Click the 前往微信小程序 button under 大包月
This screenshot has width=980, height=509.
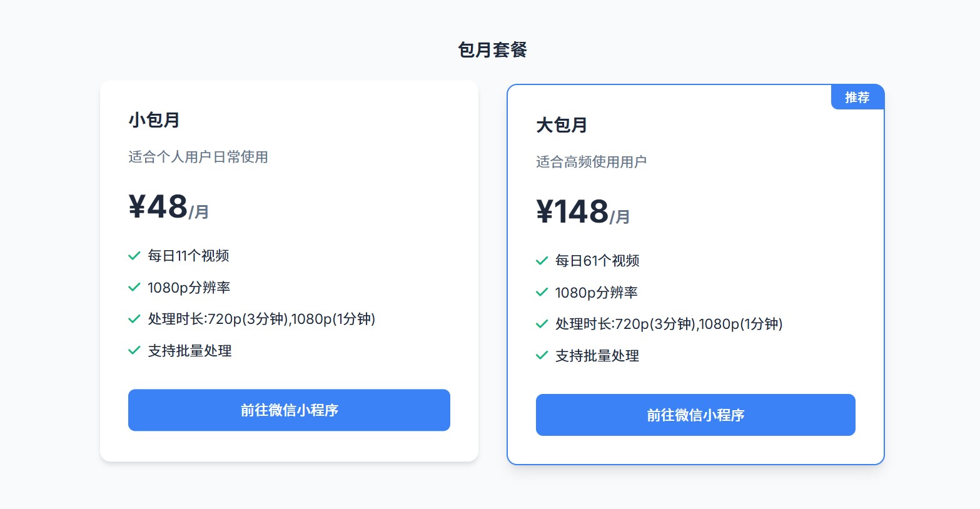[695, 415]
